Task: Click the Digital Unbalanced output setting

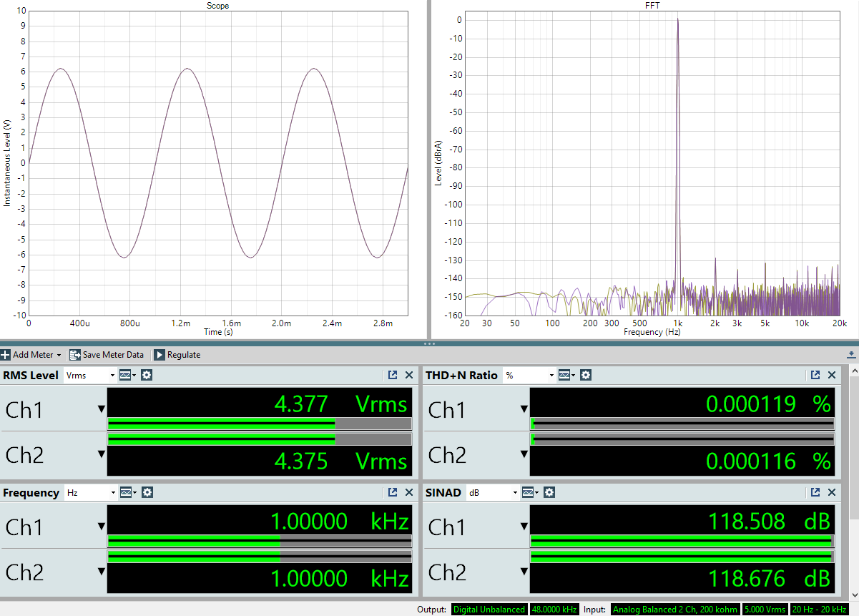Action: click(x=489, y=610)
